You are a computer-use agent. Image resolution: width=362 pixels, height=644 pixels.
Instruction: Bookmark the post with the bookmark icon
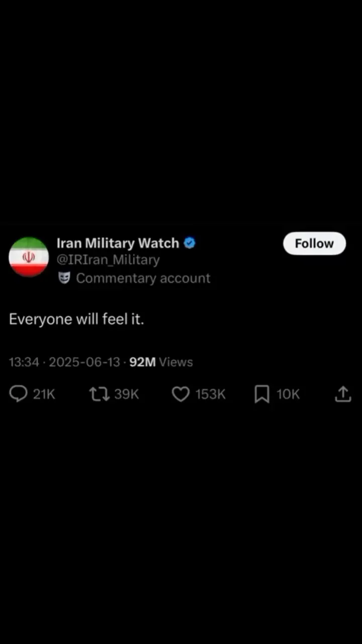click(x=262, y=394)
